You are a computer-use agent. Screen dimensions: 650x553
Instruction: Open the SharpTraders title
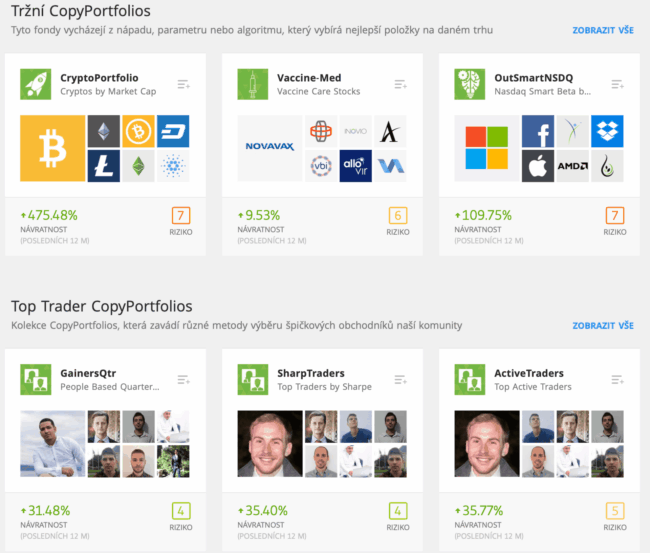pos(311,373)
